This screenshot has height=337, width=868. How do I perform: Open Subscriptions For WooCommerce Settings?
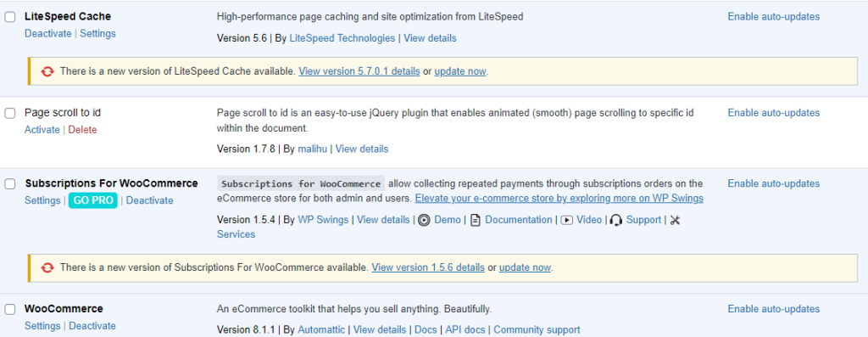pos(42,200)
